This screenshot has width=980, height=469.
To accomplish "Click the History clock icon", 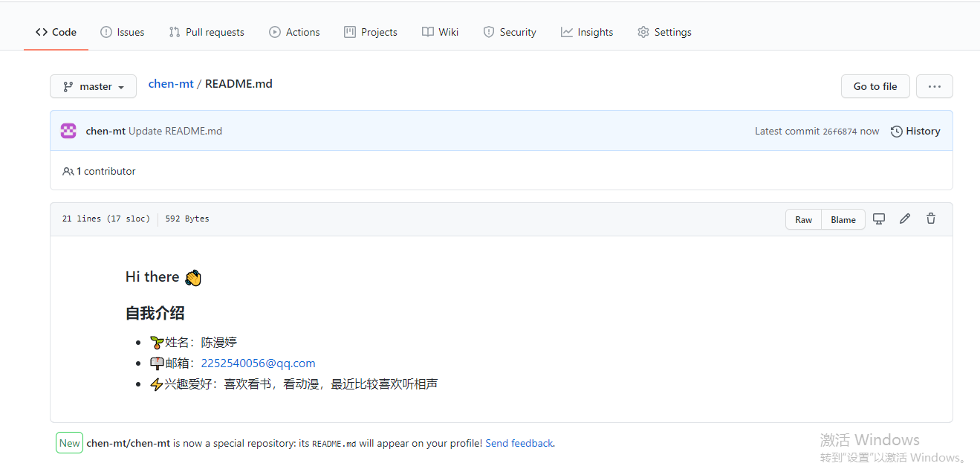I will [897, 132].
